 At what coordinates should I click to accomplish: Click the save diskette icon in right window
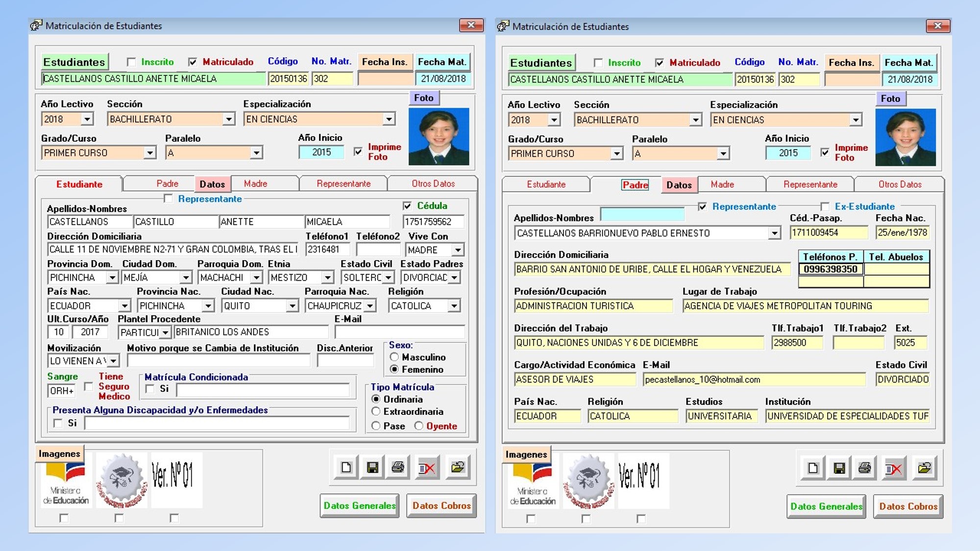839,468
